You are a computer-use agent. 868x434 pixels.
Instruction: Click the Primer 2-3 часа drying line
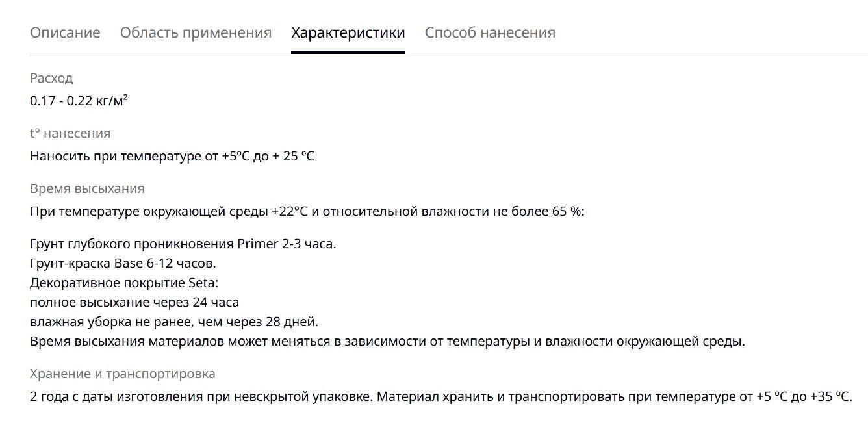tap(183, 244)
